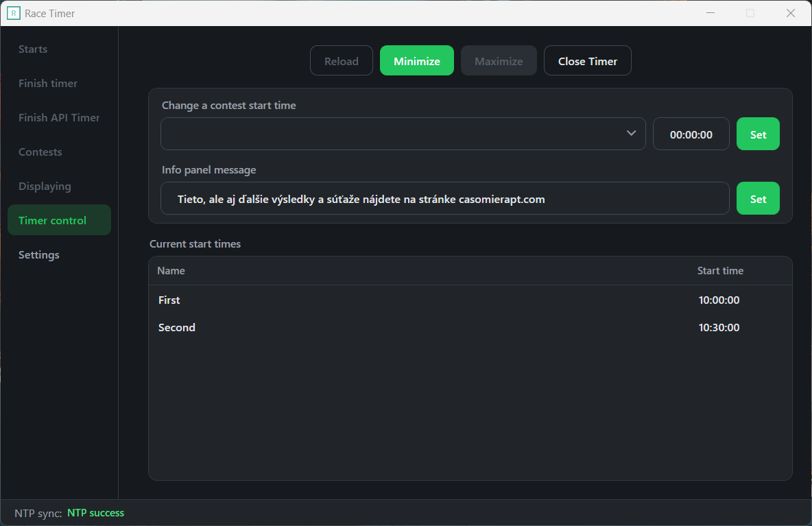This screenshot has width=812, height=526.
Task: Select Timer control in sidebar
Action: pyautogui.click(x=59, y=220)
